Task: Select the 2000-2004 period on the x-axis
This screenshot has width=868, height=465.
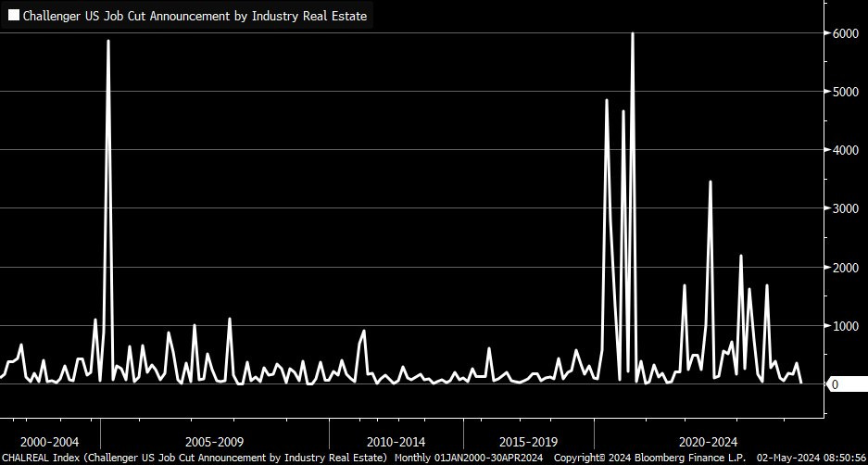Action: [x=49, y=441]
